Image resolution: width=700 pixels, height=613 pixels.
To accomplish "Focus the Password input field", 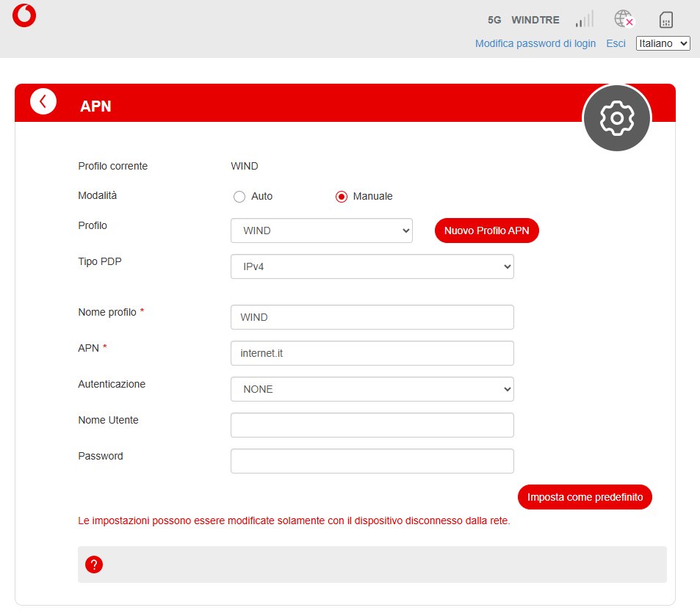I will click(x=372, y=461).
